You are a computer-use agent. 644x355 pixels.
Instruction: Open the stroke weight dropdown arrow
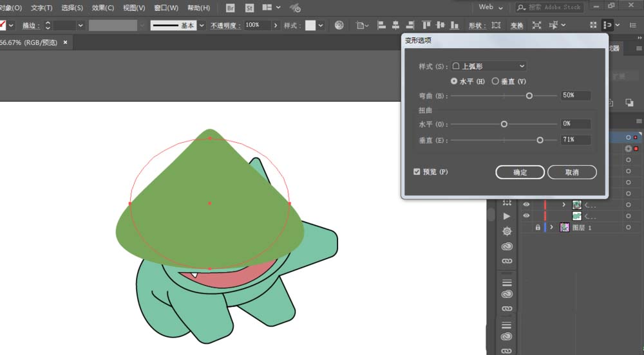click(80, 26)
